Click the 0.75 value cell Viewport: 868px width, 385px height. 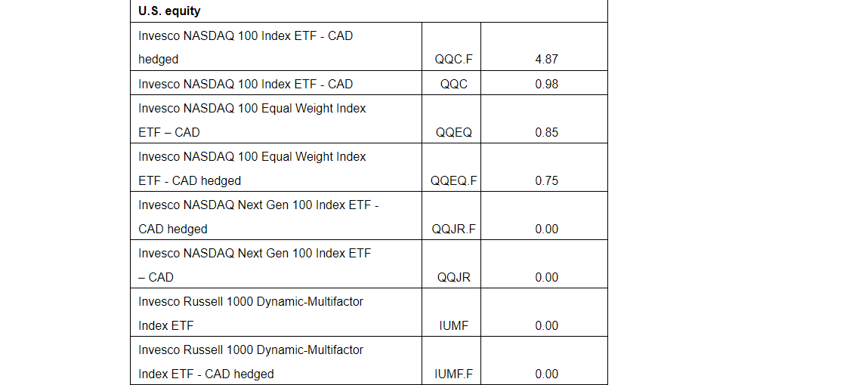point(546,180)
